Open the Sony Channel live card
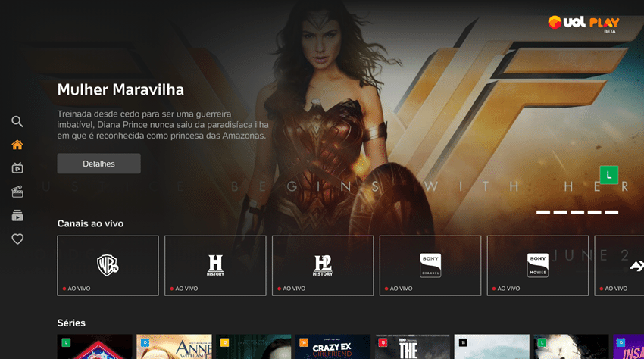This screenshot has height=359, width=644. click(430, 265)
